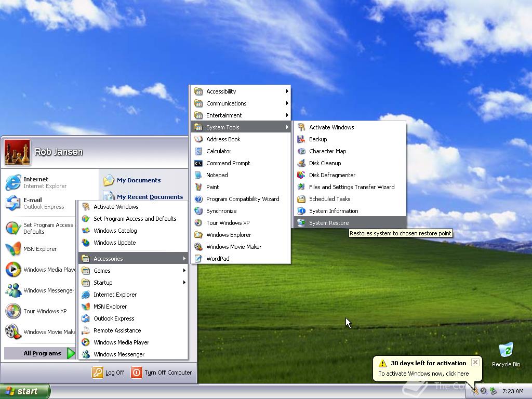The height and width of the screenshot is (399, 532).
Task: Click the taskbar clock showing 7:23 AM
Action: 513,391
